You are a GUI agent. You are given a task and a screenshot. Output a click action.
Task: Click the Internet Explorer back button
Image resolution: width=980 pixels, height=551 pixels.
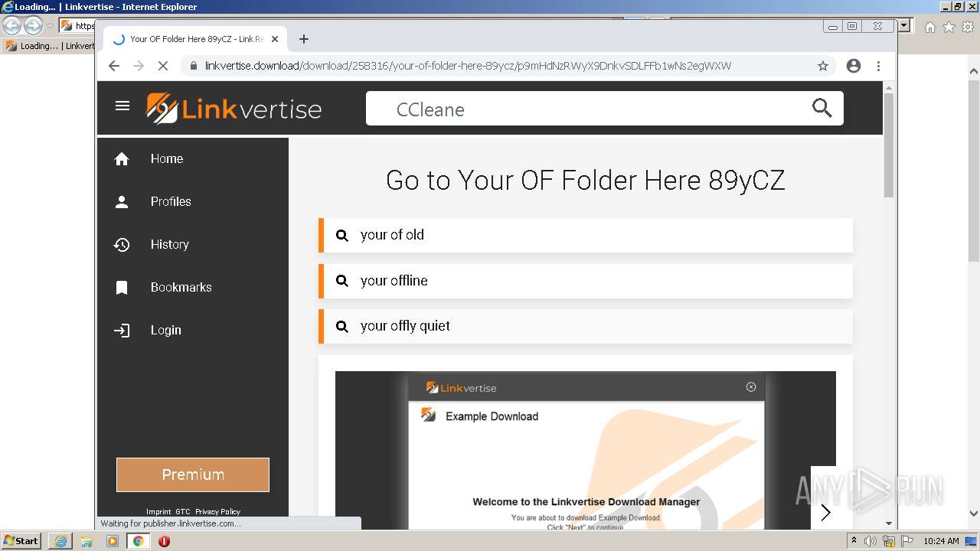coord(11,26)
